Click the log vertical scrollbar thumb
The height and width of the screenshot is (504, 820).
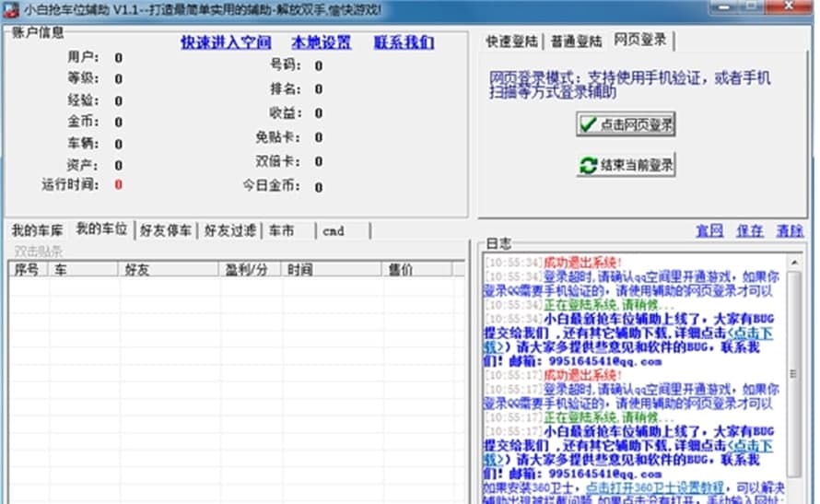[x=794, y=373]
